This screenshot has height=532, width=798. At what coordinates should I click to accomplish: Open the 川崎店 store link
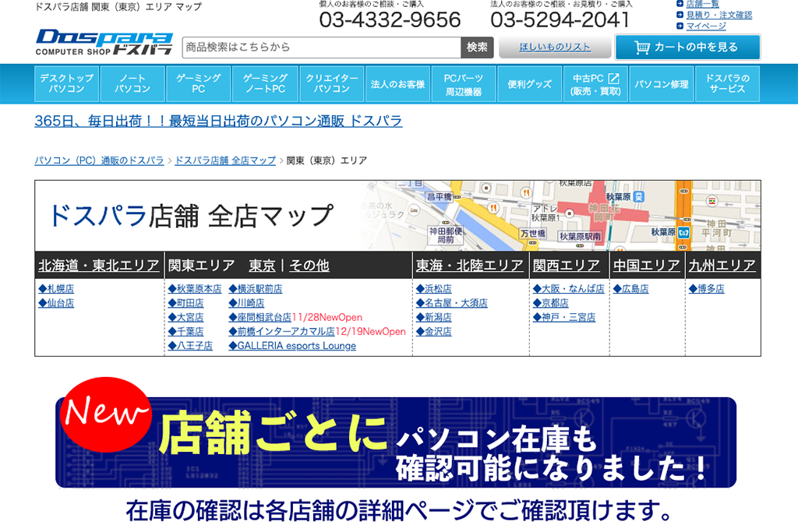pyautogui.click(x=246, y=303)
